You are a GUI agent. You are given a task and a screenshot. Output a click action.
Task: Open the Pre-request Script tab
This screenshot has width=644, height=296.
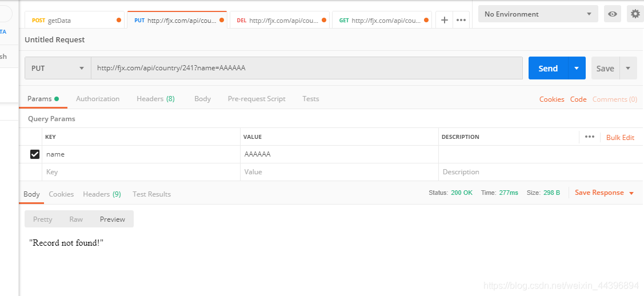[x=257, y=98]
